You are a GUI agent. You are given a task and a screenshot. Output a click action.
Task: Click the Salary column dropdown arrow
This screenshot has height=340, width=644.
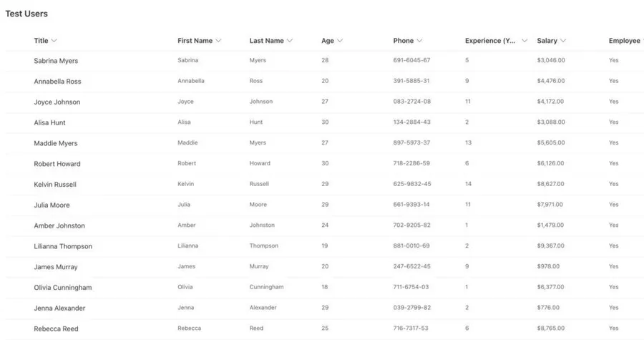click(564, 41)
